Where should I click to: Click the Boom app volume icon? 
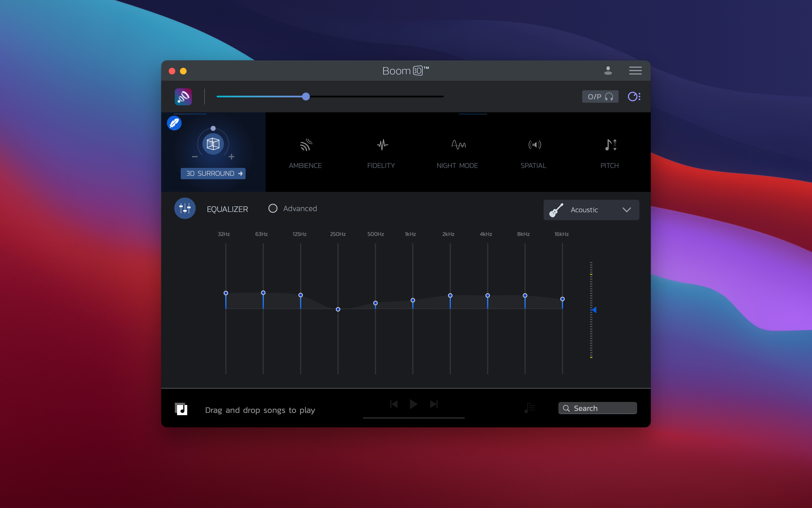coord(183,97)
